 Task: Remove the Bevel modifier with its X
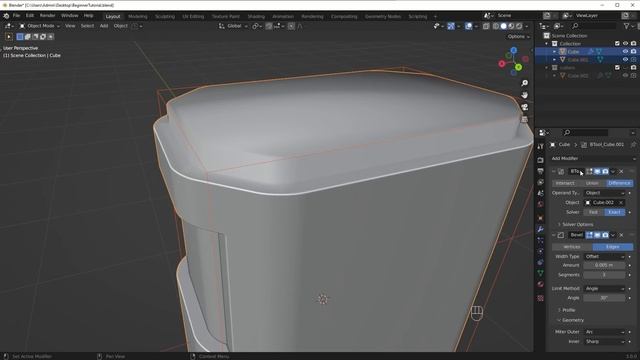621,235
